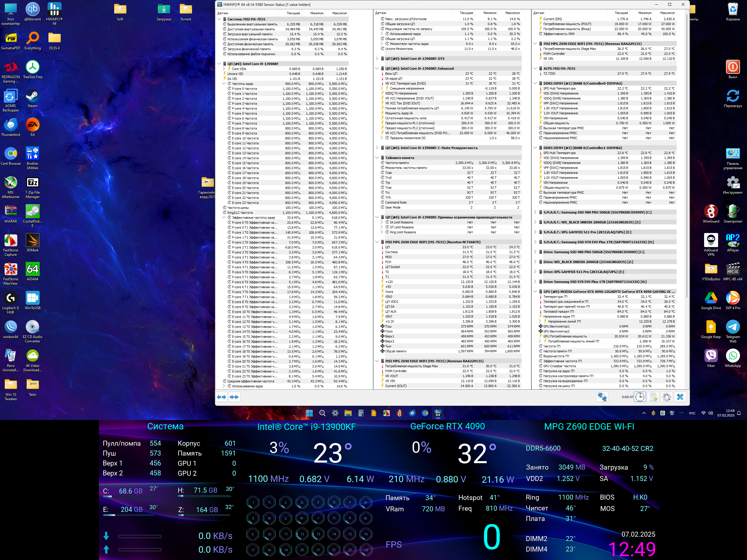Collapse the Частоты ядер tree node
Viewport: 747px width, 560px height.
point(224,84)
